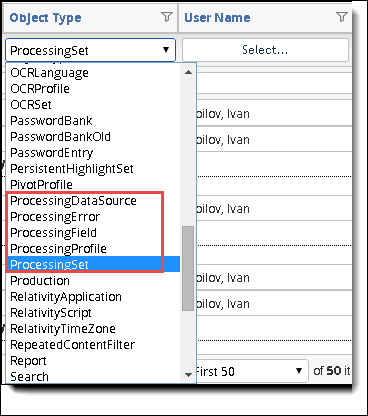Screen dimensions: 368x416
Task: Open the ProcessingSet object type dropdown
Action: click(x=90, y=50)
